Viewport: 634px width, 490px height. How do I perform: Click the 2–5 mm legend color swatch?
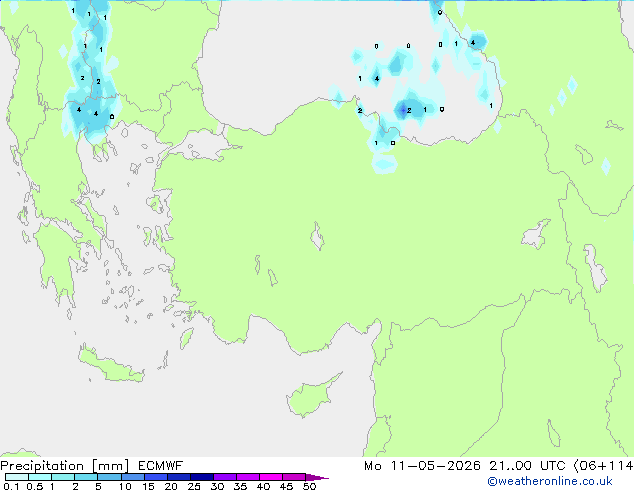coord(86,477)
